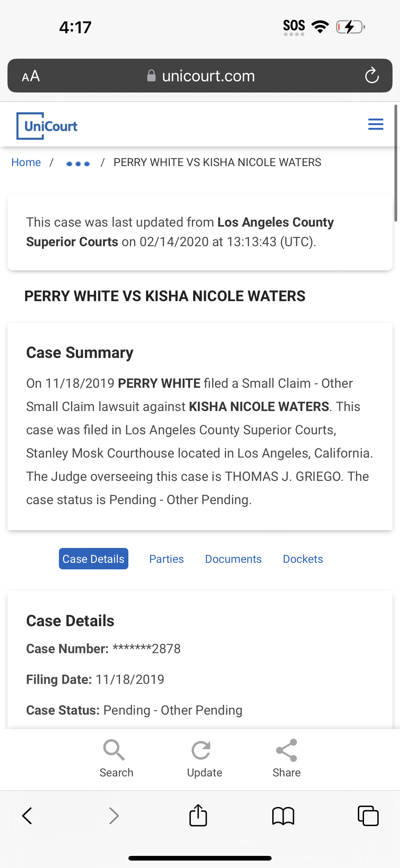Click the page scrollbar on the right
Screen dimensions: 400x868
396,163
